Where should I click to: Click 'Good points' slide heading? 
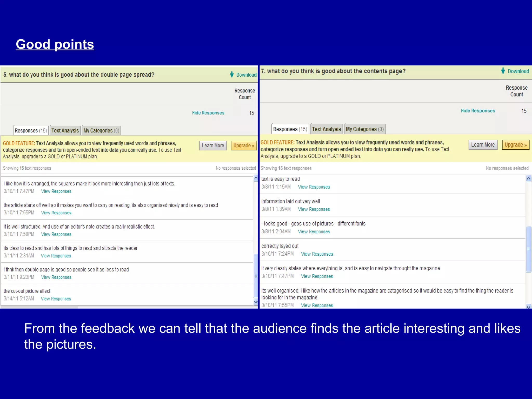point(55,44)
